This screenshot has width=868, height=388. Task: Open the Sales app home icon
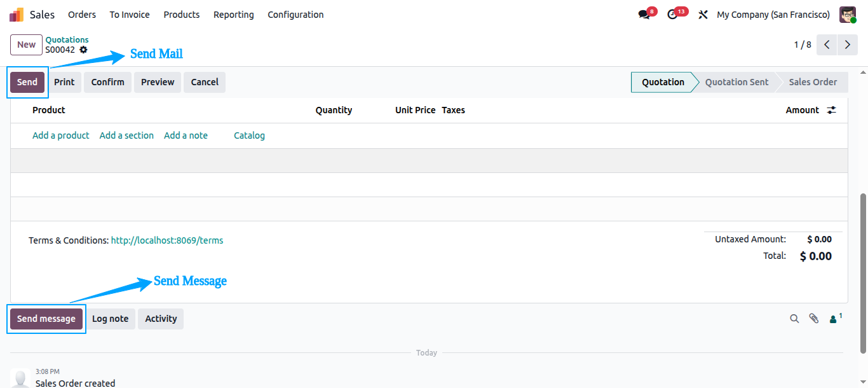tap(17, 15)
